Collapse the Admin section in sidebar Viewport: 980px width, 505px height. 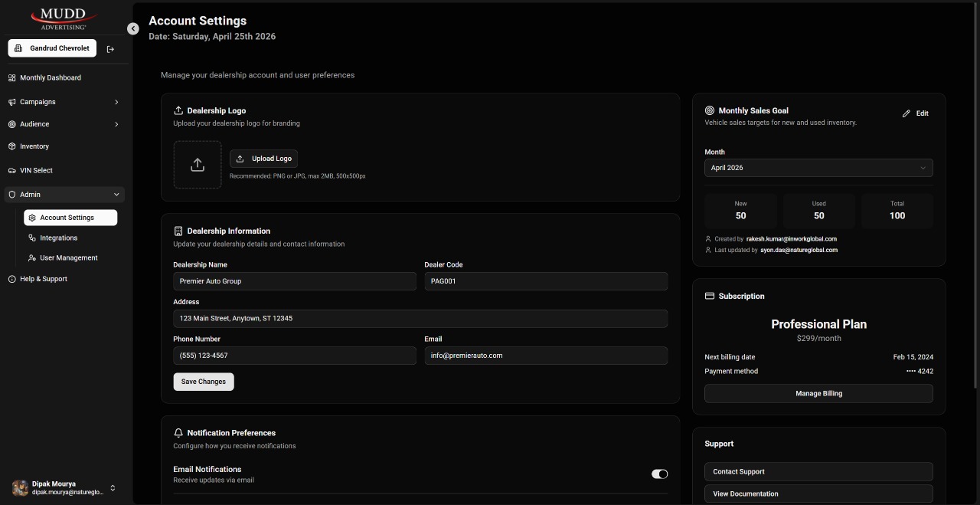pos(116,194)
